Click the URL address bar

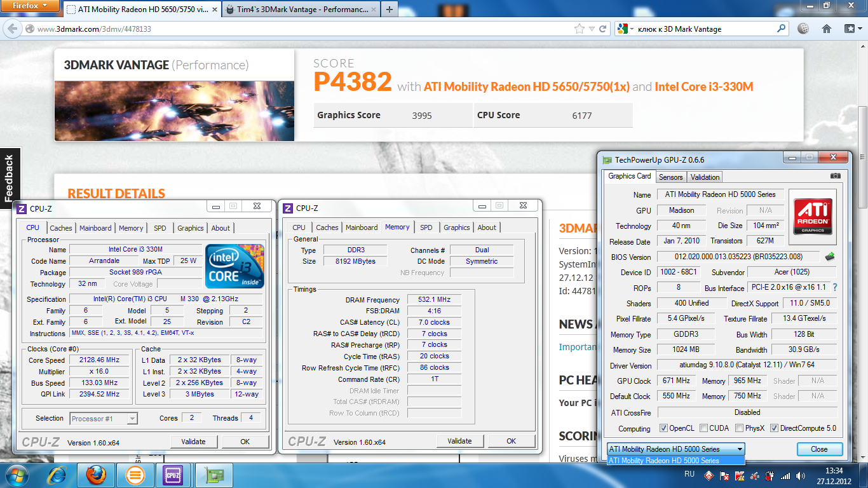pyautogui.click(x=305, y=29)
